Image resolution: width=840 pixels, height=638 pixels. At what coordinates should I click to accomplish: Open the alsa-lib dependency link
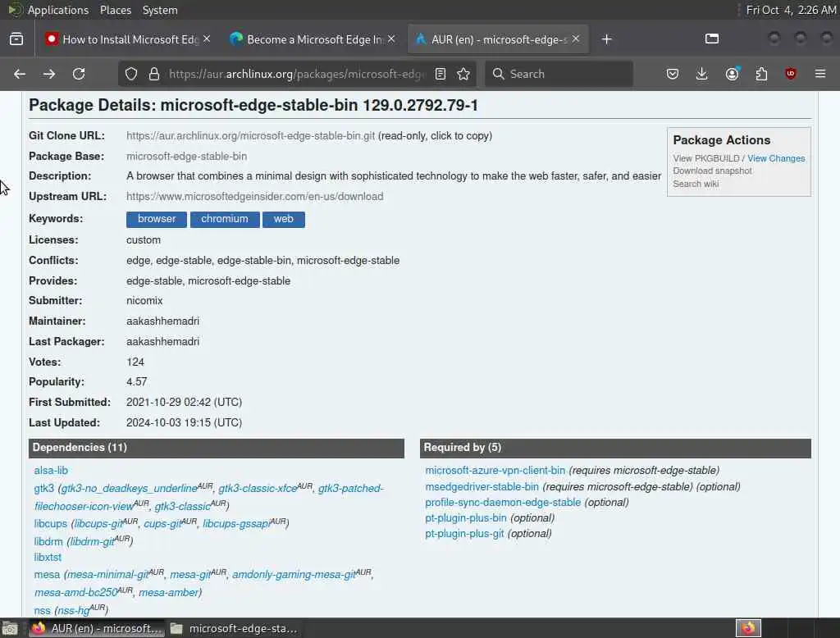(51, 471)
